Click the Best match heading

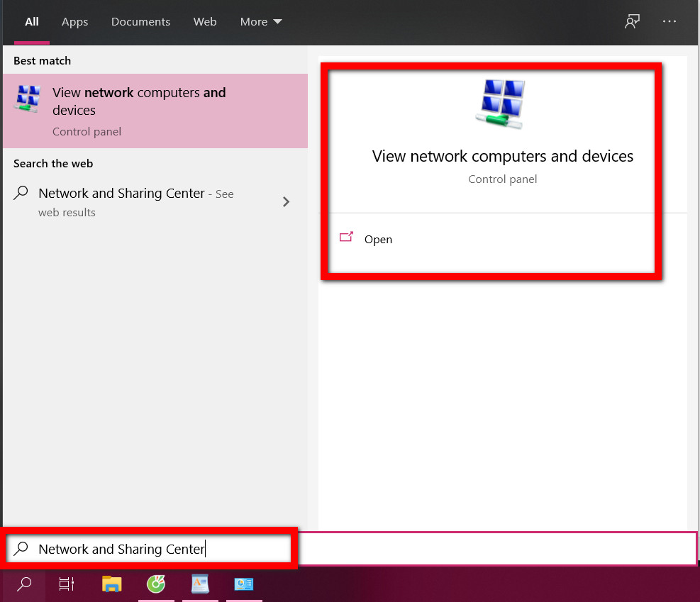coord(42,61)
